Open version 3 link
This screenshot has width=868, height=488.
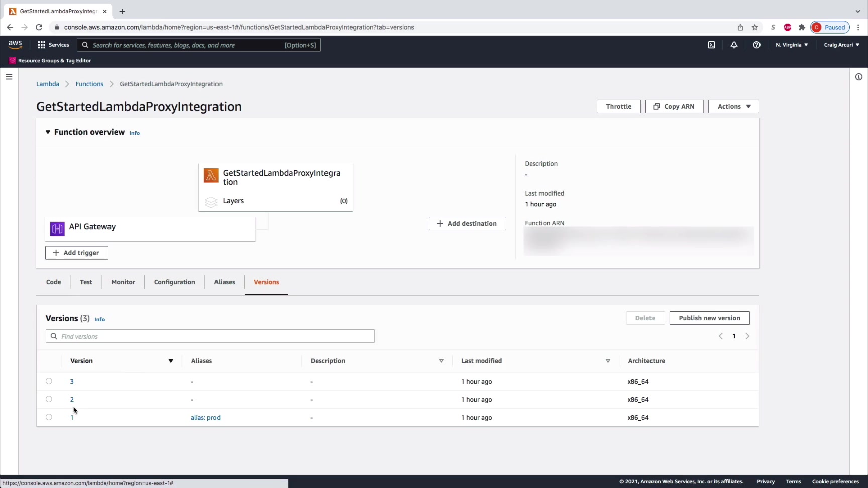coord(72,382)
